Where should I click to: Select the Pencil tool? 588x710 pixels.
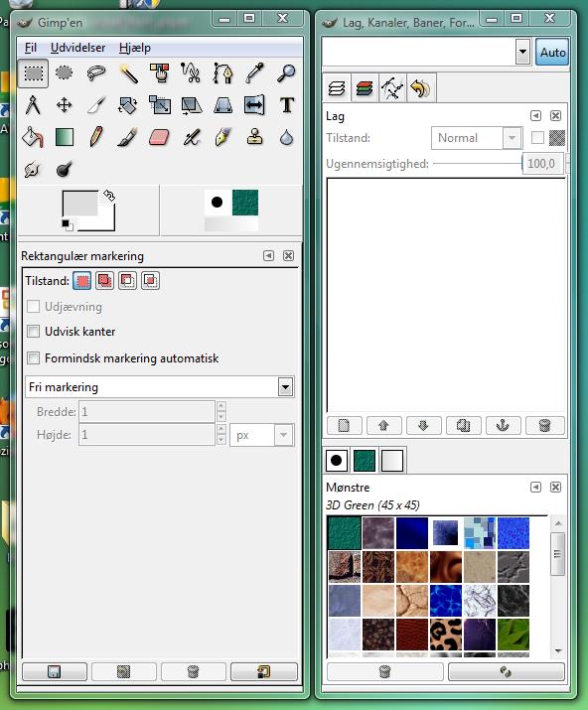[96, 137]
